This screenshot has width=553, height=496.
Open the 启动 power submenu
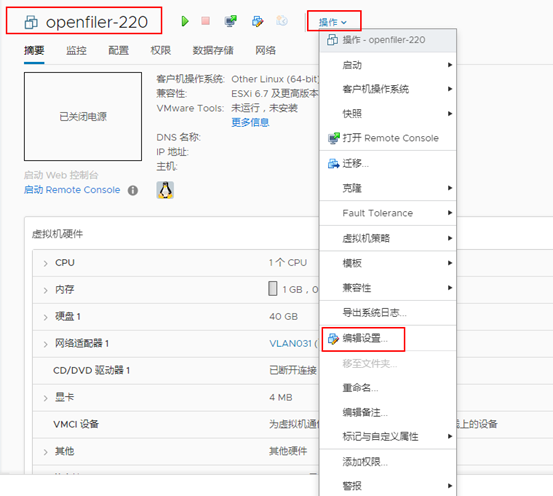point(388,65)
